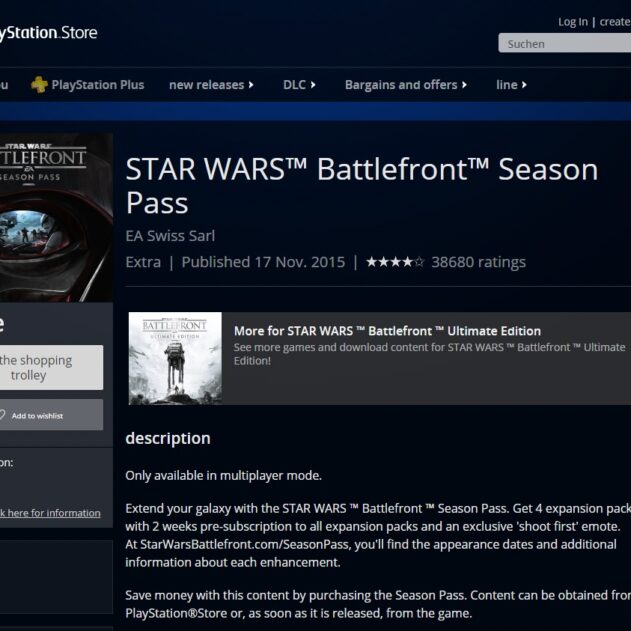Expand Bargains and offers menu arrow
Screen dimensions: 631x631
[464, 85]
